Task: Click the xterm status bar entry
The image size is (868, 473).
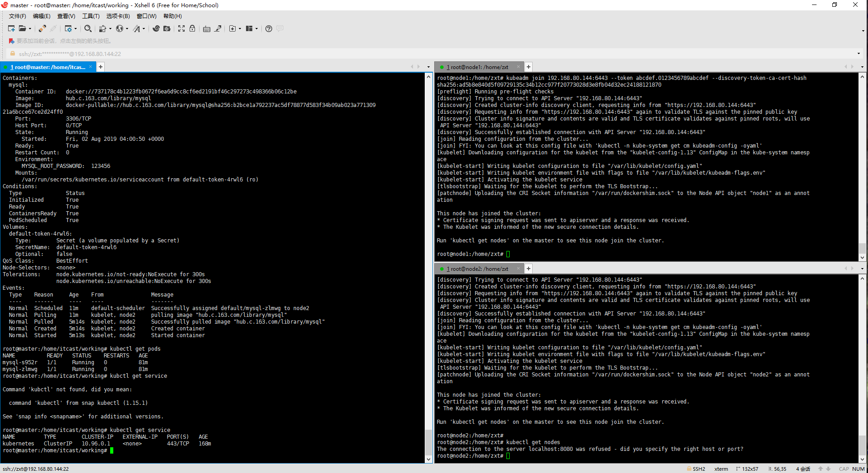Action: 721,469
